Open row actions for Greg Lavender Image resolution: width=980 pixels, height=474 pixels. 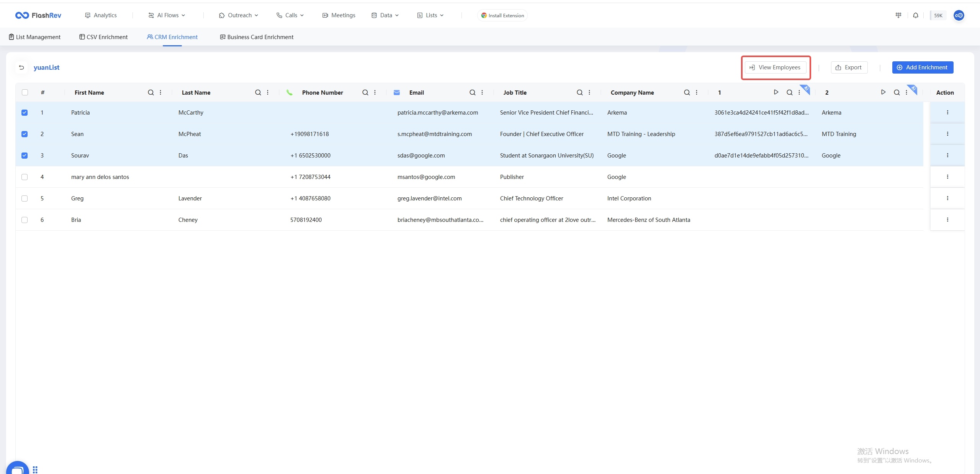click(x=947, y=198)
